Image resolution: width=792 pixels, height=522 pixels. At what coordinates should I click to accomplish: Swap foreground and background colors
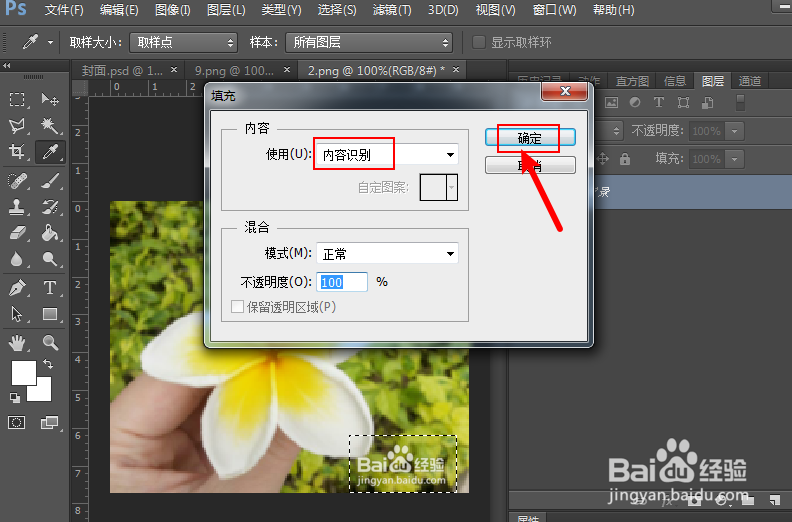point(48,364)
